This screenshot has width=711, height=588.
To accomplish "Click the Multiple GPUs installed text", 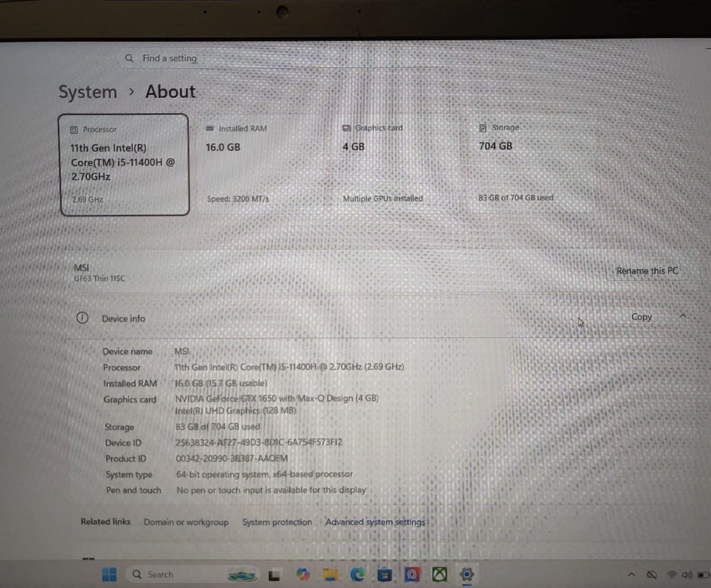I will [x=383, y=199].
